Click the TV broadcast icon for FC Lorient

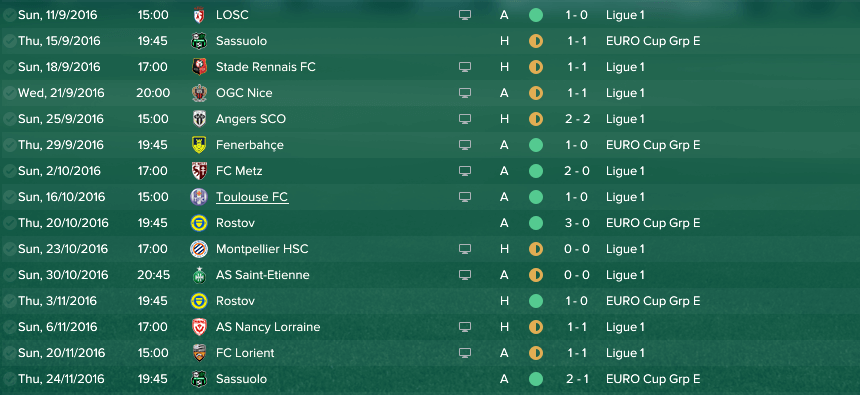465,353
